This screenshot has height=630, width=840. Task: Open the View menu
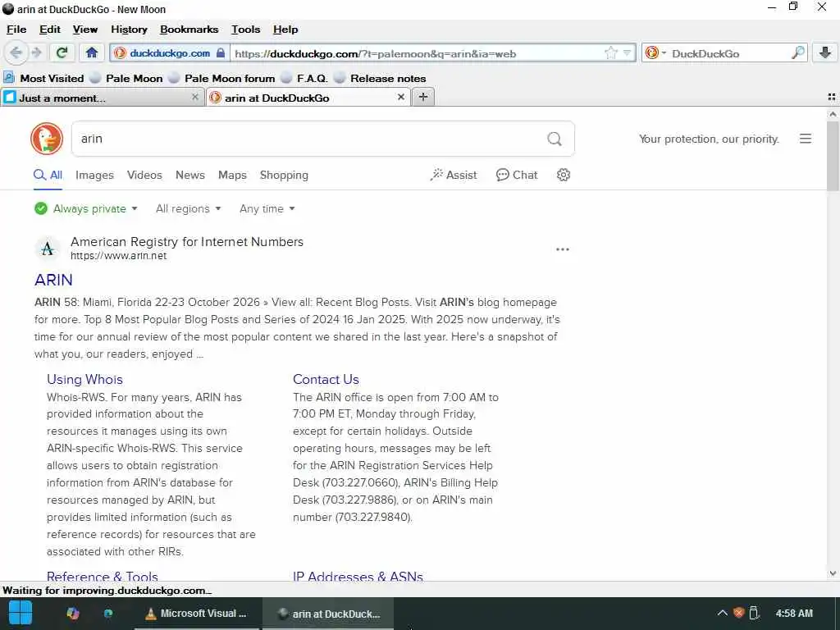pyautogui.click(x=85, y=30)
